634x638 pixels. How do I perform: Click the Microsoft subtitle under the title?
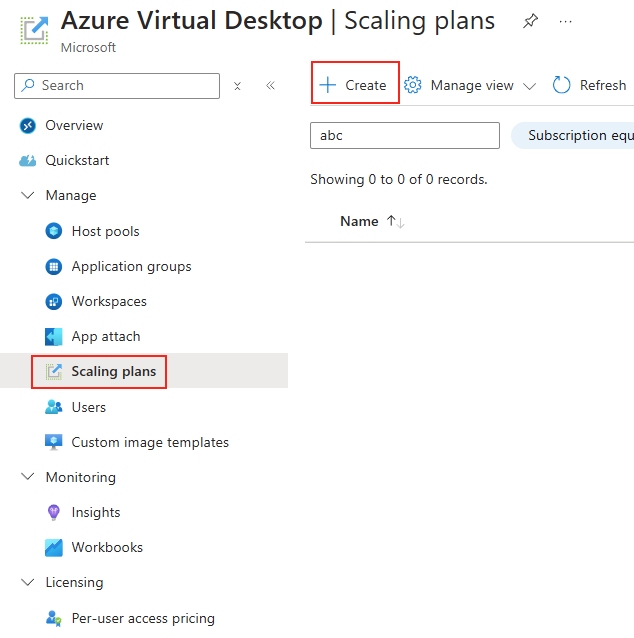[88, 48]
